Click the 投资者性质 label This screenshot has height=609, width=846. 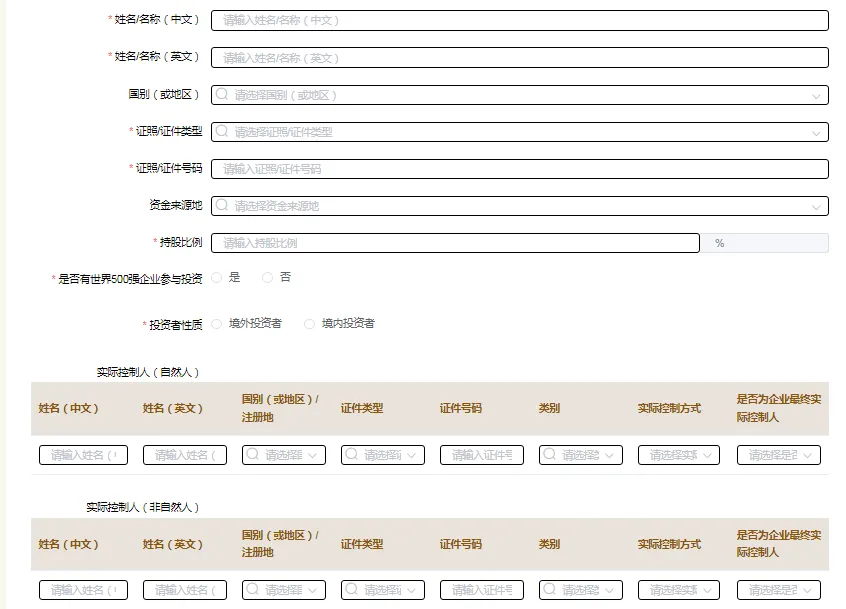pyautogui.click(x=175, y=325)
